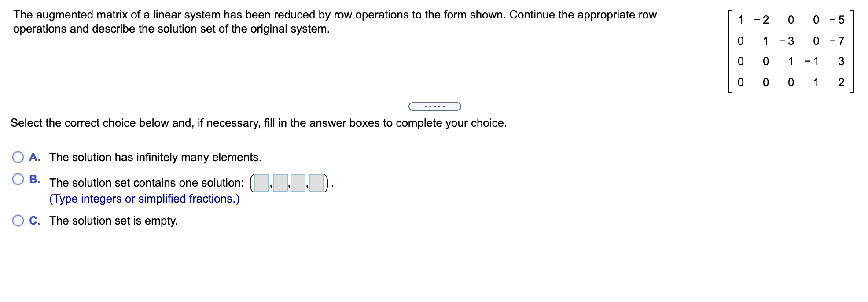Click the fourth answer box in choice B

tap(317, 183)
